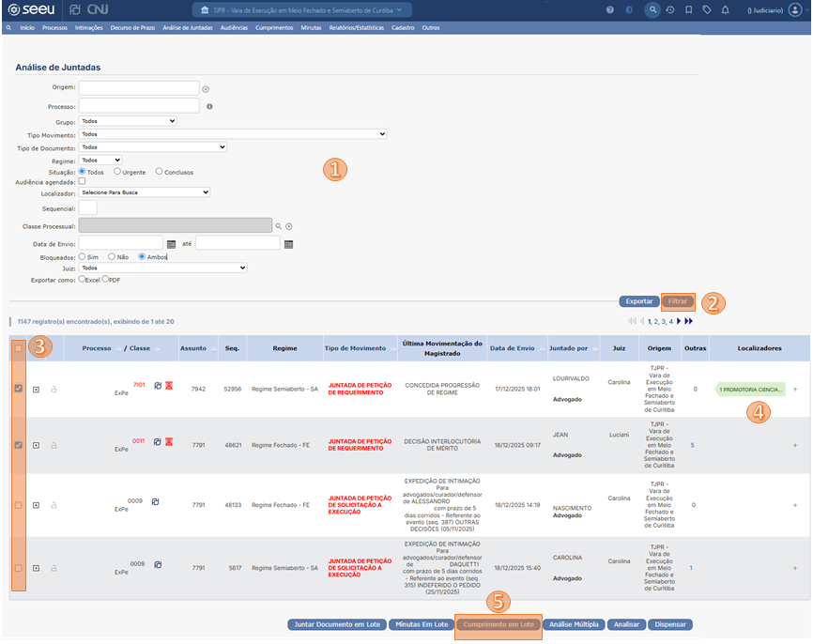
Task: Click the Cumprimento em Lote button
Action: 499,624
